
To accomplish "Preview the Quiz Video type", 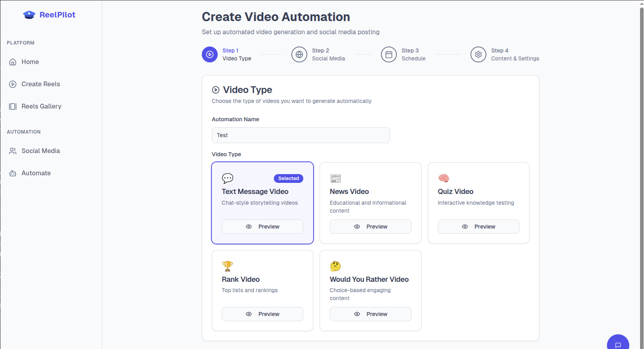I will pos(478,227).
